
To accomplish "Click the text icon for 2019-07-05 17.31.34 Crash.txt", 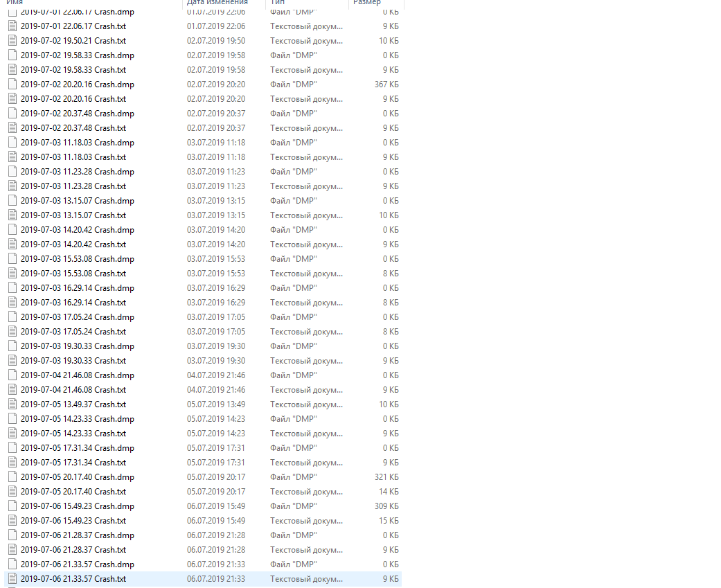I will pos(12,463).
